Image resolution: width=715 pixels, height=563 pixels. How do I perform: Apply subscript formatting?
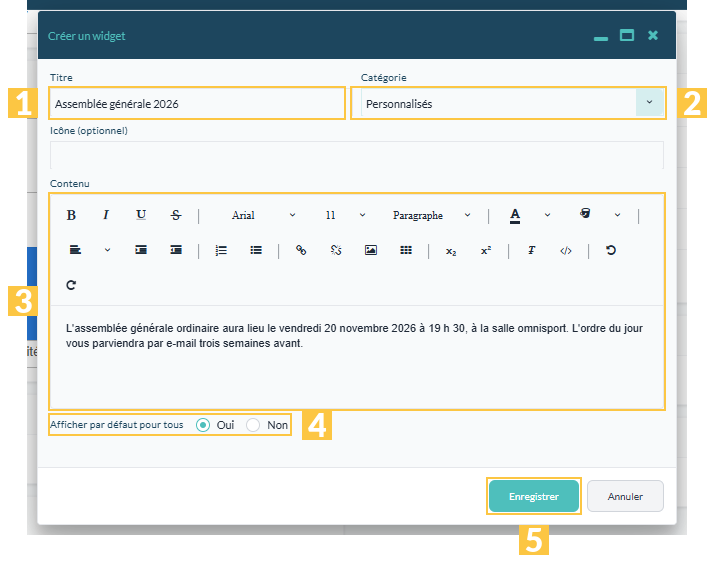(x=451, y=251)
